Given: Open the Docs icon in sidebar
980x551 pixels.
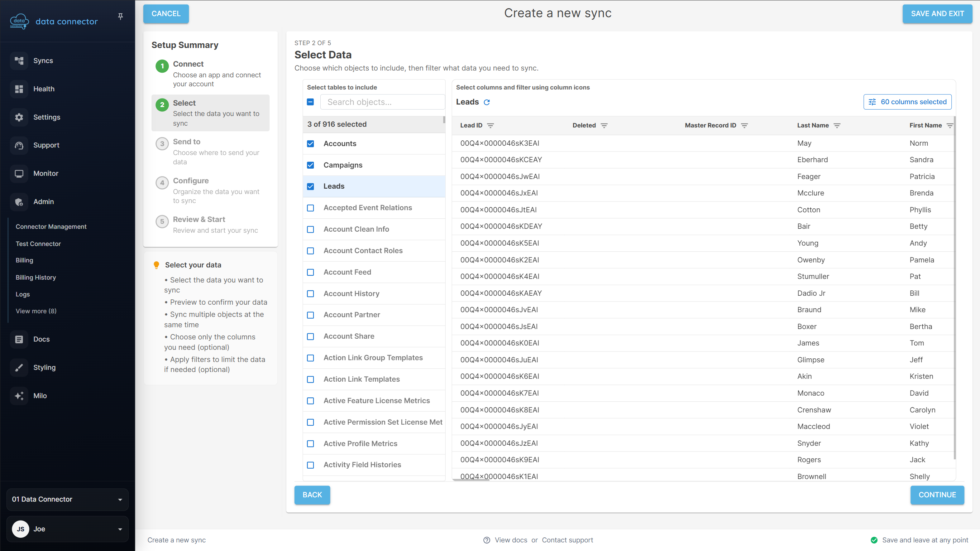Looking at the screenshot, I should [x=19, y=339].
